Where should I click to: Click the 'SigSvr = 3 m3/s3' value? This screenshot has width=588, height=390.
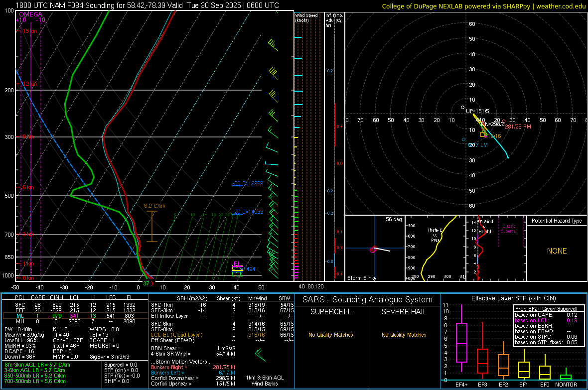(x=110, y=357)
